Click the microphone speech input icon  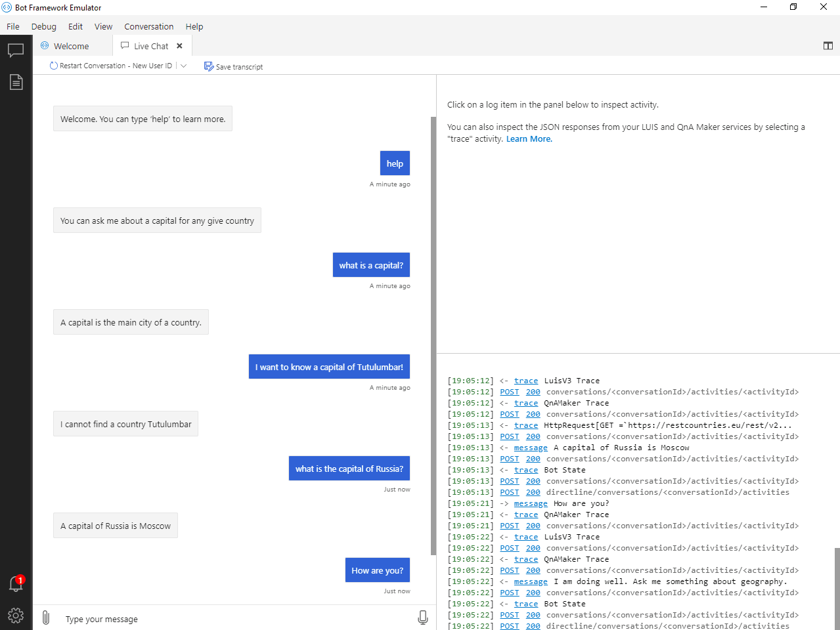(x=422, y=618)
